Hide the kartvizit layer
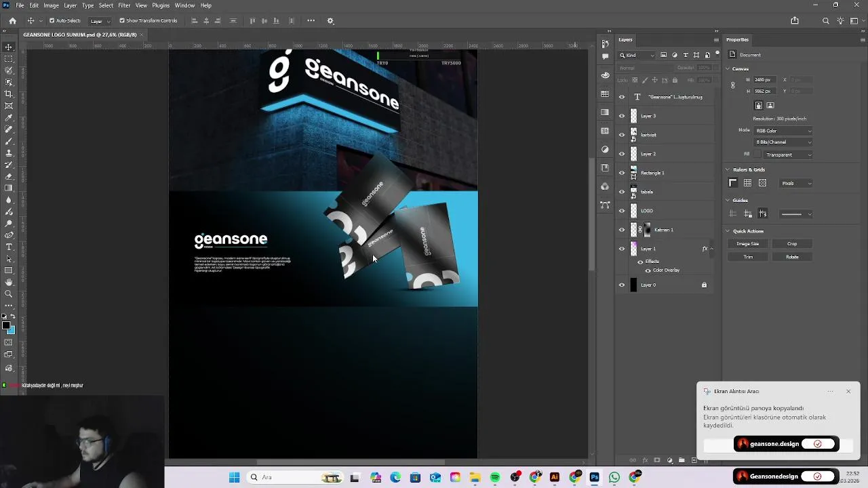The height and width of the screenshot is (488, 868). pyautogui.click(x=622, y=135)
